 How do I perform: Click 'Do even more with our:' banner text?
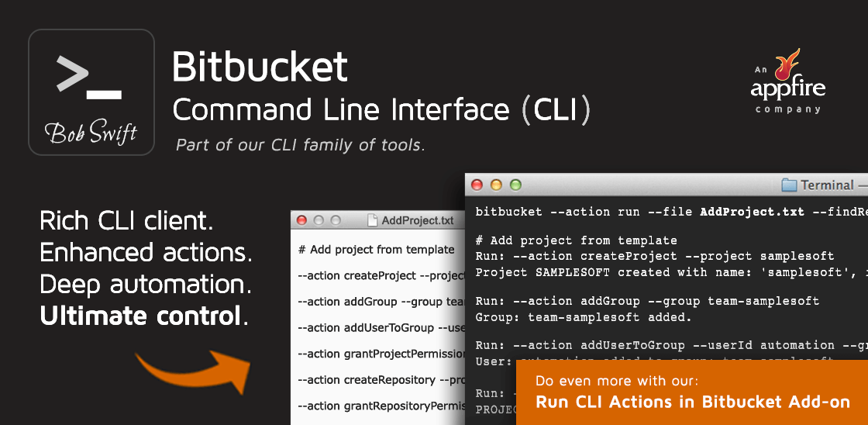click(x=617, y=381)
